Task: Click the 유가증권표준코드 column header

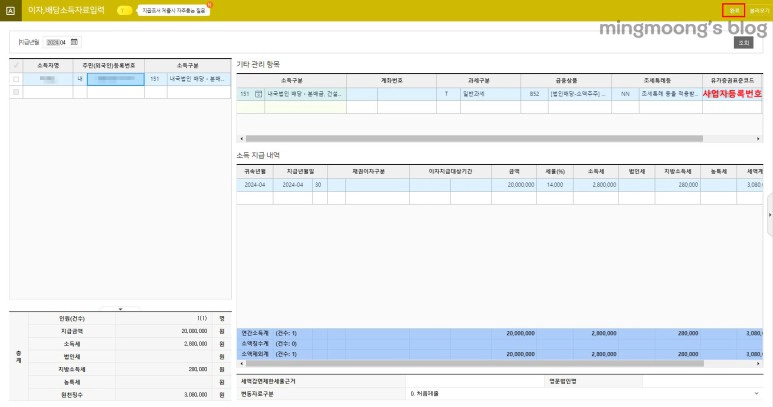Action: pos(732,81)
